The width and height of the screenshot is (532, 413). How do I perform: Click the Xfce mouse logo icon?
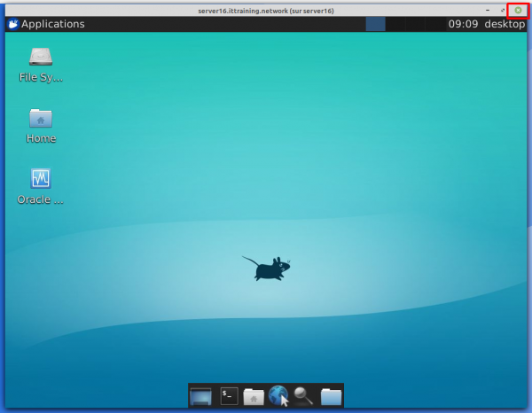[13, 24]
